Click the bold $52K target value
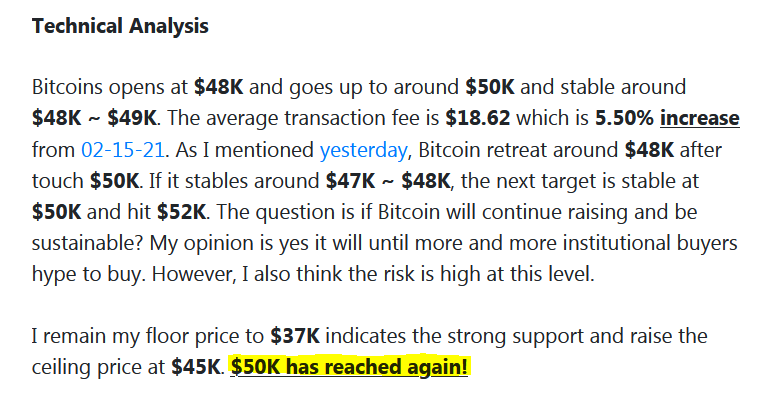This screenshot has height=398, width=762. coord(182,212)
